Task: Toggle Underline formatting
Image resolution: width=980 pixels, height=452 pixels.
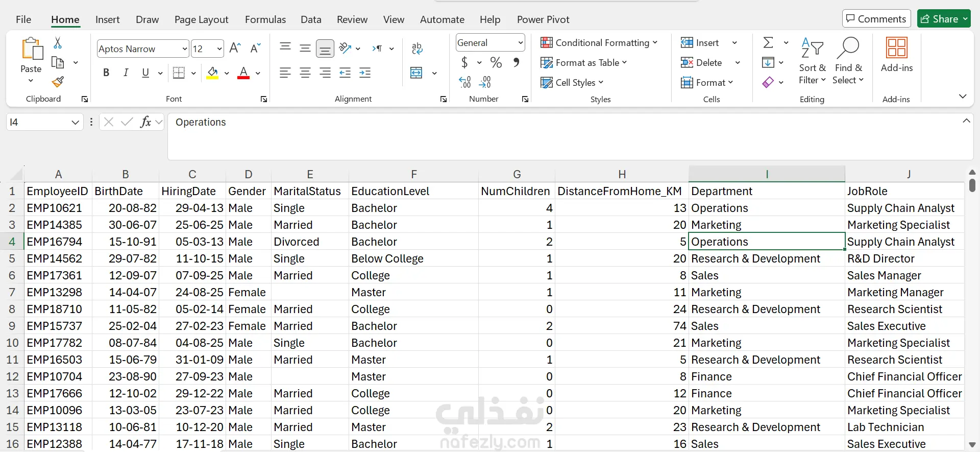Action: coord(145,73)
